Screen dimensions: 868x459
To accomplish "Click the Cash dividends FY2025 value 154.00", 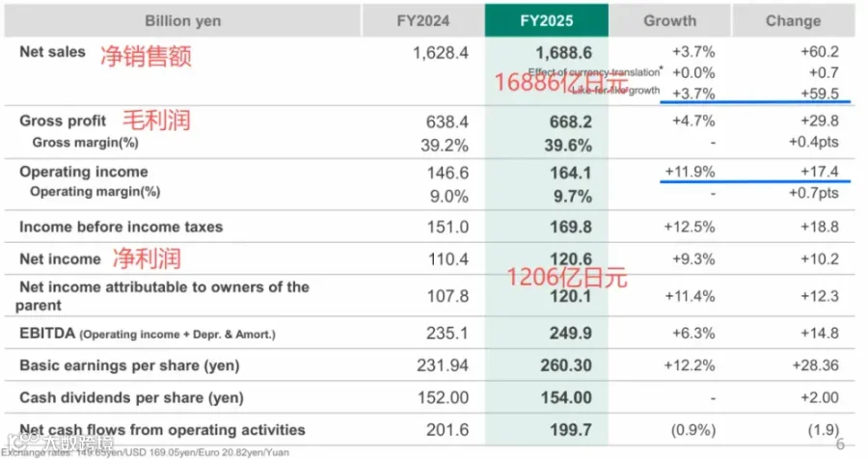I will [566, 397].
